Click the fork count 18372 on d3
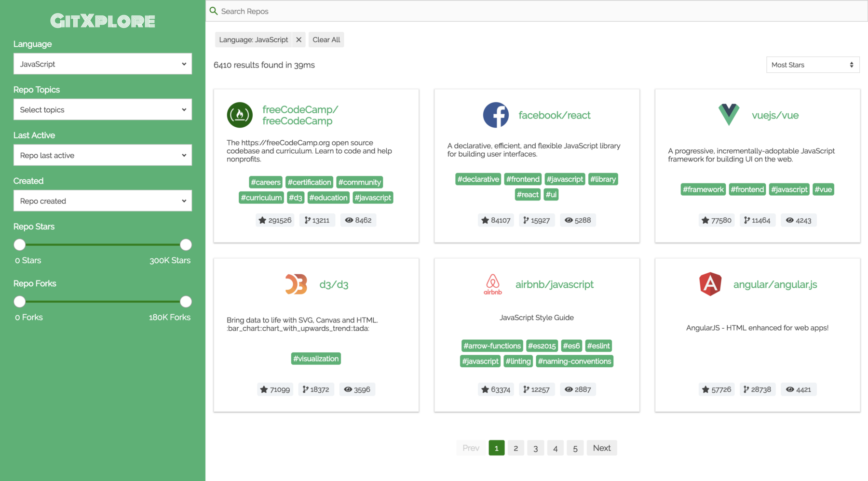This screenshot has width=868, height=481. pyautogui.click(x=316, y=389)
